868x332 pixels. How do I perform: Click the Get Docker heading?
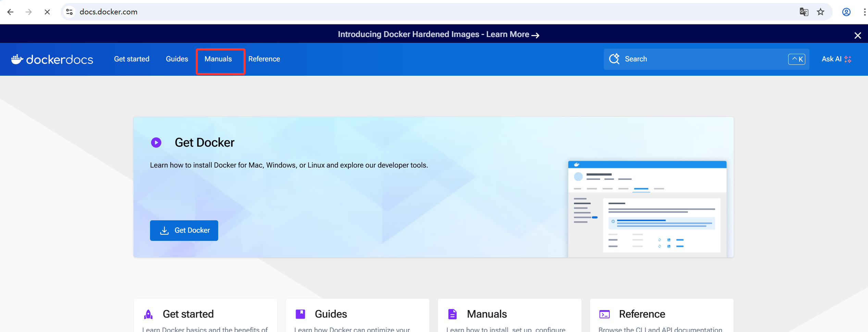(204, 143)
